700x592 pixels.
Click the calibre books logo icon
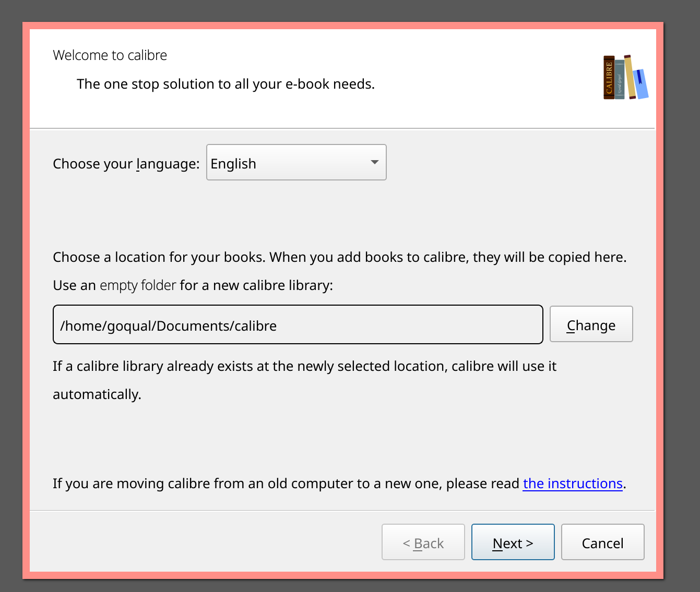point(626,77)
